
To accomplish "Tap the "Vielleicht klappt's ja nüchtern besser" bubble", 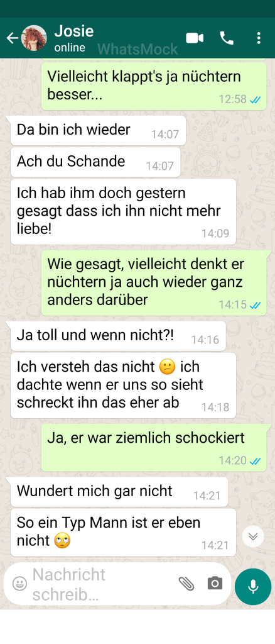I will coord(154,86).
